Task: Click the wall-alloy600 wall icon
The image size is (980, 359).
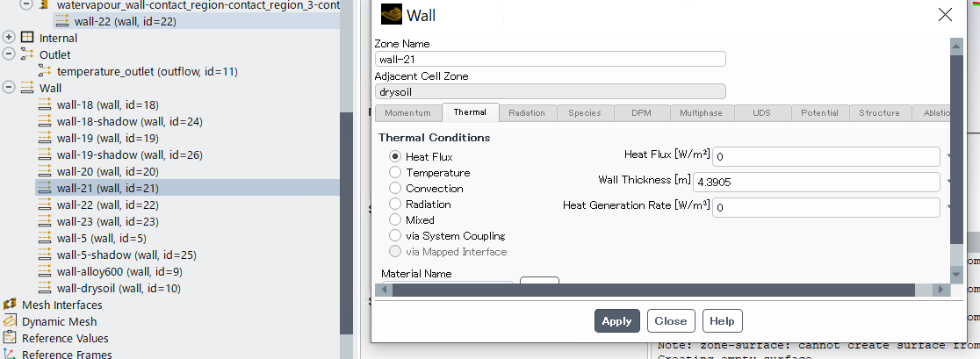Action: [x=46, y=271]
